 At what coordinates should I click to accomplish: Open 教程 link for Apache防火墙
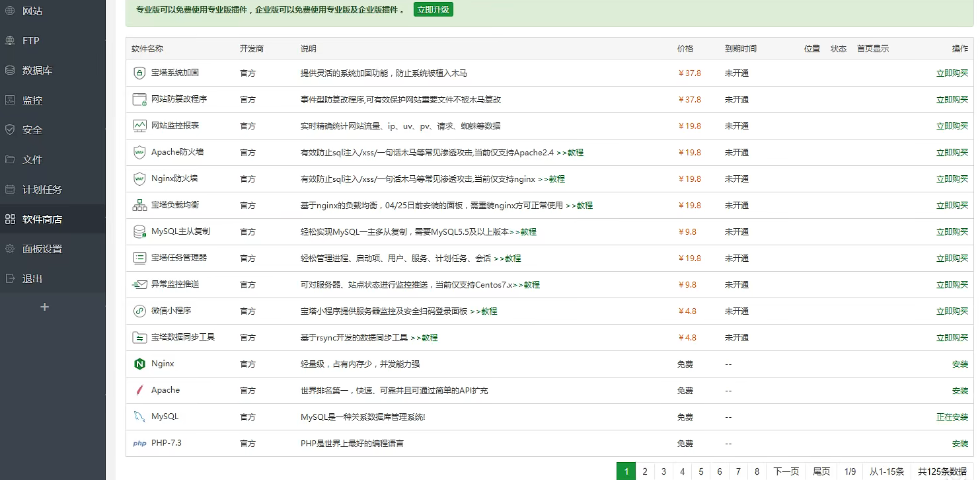570,153
